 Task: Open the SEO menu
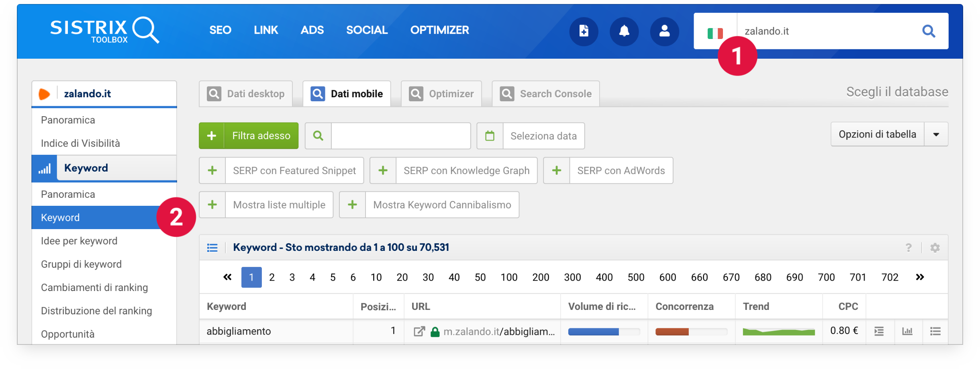click(220, 30)
